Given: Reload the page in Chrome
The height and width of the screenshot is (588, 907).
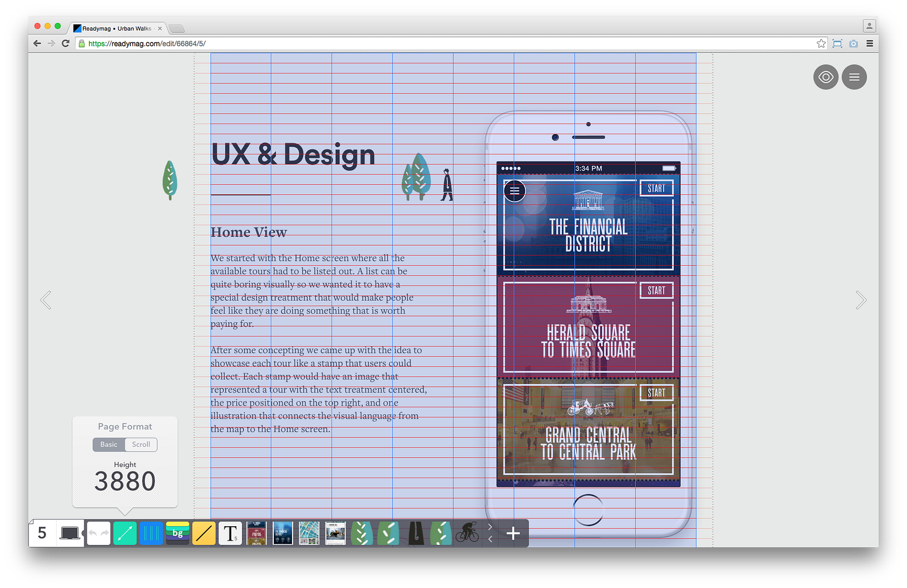Looking at the screenshot, I should click(x=66, y=44).
